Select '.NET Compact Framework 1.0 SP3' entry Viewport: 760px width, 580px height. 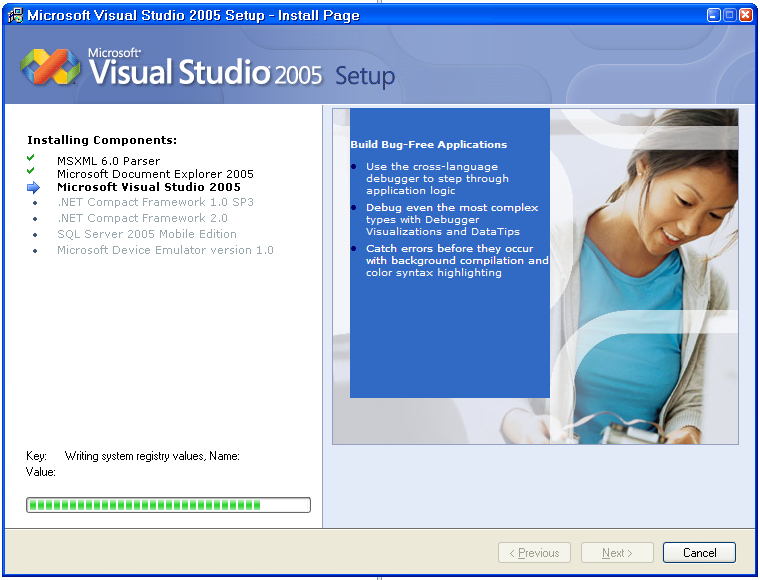pos(155,202)
